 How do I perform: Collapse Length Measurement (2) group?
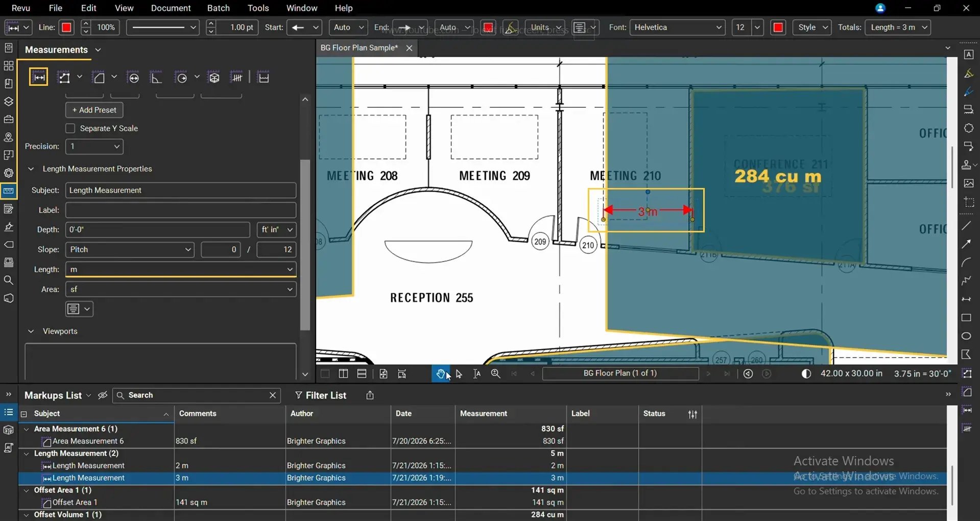[27, 453]
